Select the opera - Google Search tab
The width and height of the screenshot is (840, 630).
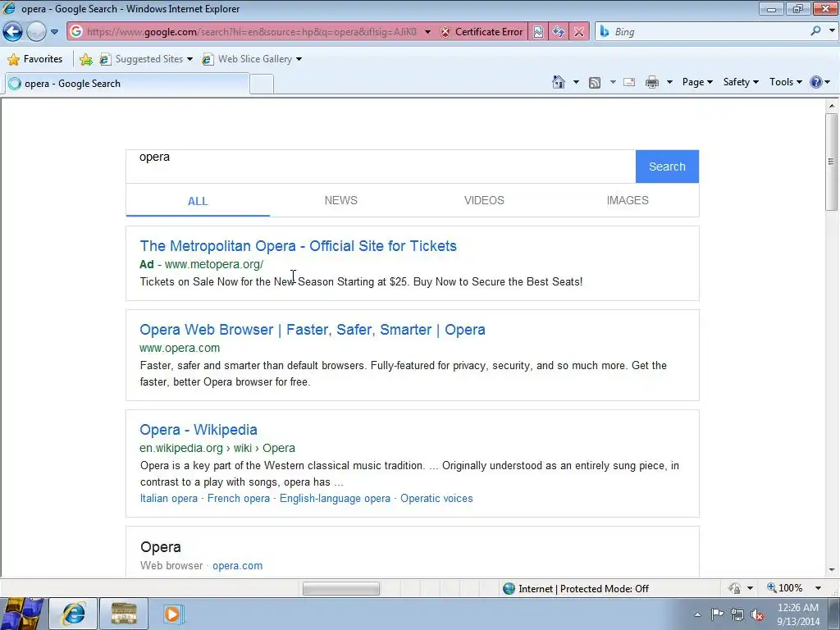point(127,84)
